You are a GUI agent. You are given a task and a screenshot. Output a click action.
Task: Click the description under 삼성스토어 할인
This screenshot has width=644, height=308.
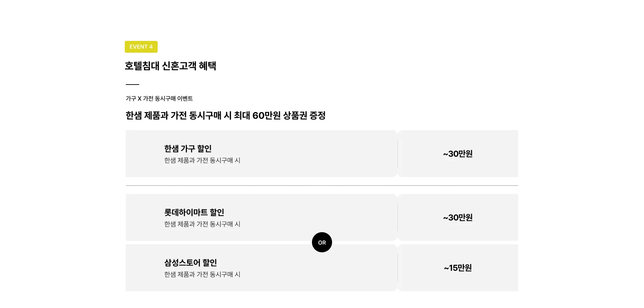pyautogui.click(x=202, y=274)
